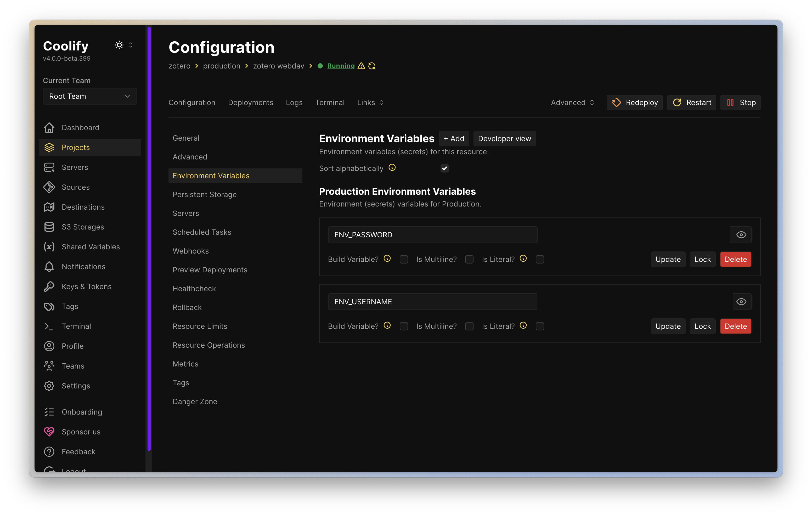Expand the Advanced actions dropdown
Image resolution: width=812 pixels, height=516 pixels.
click(572, 102)
